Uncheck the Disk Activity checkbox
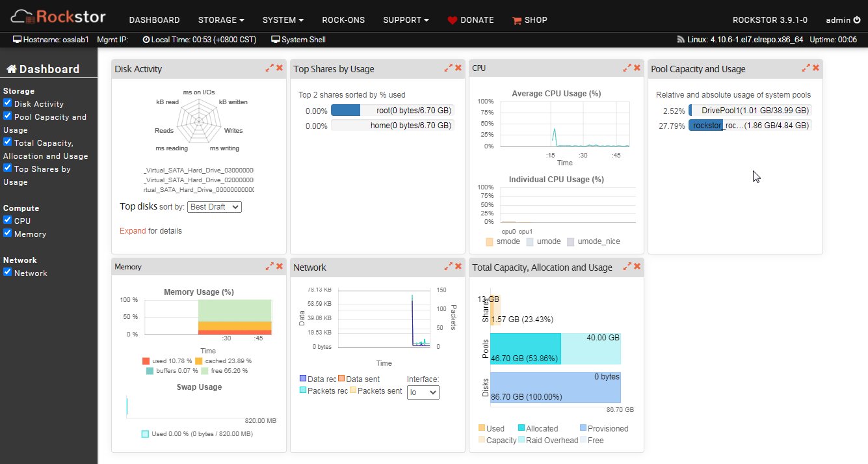The image size is (868, 464). click(8, 103)
